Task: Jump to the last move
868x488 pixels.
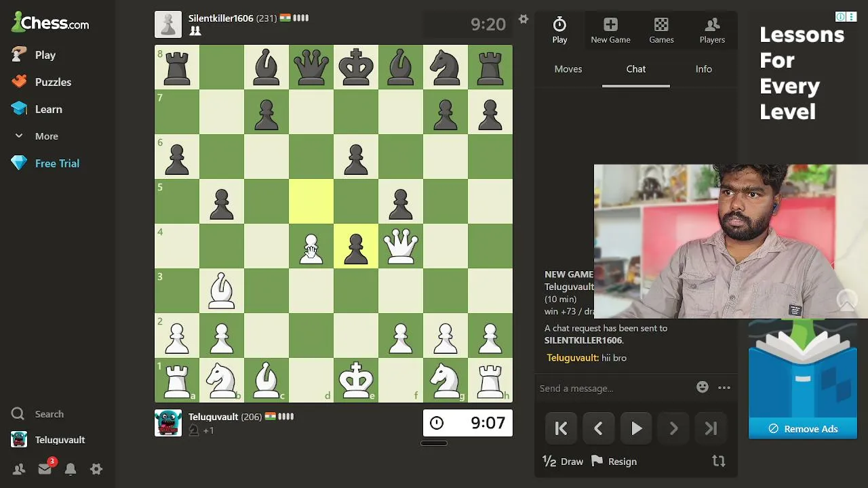Action: 711,428
